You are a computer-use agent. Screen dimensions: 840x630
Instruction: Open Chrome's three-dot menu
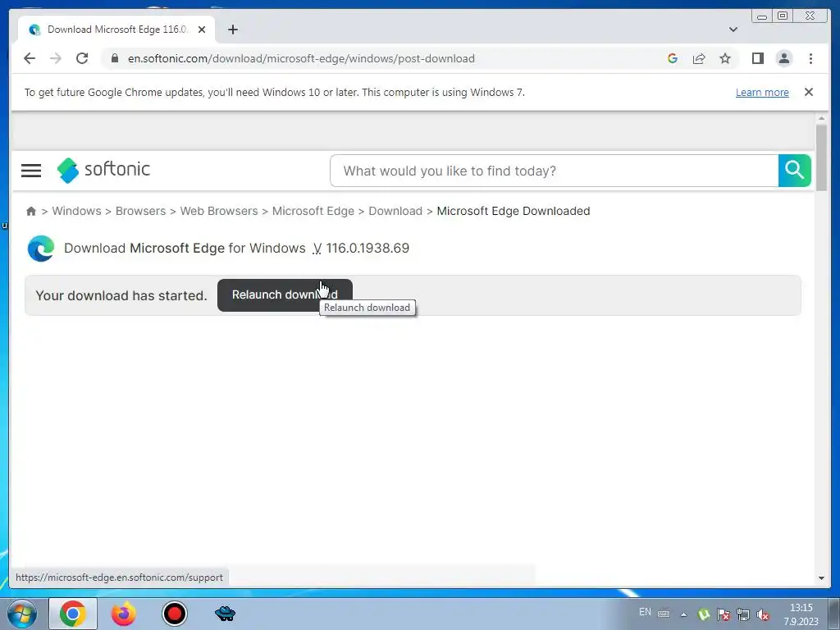pyautogui.click(x=810, y=58)
